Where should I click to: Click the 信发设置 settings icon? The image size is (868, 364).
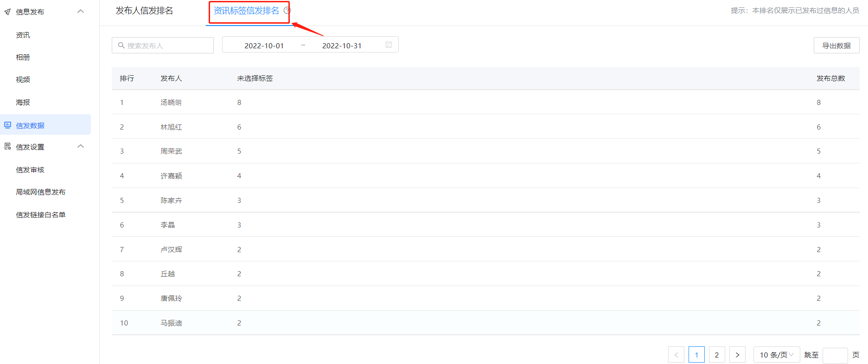[x=7, y=147]
